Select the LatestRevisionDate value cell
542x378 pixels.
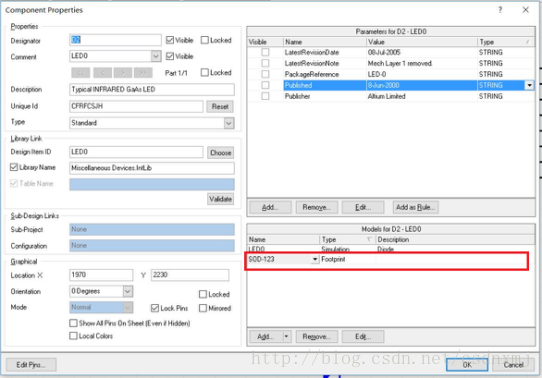(x=421, y=52)
